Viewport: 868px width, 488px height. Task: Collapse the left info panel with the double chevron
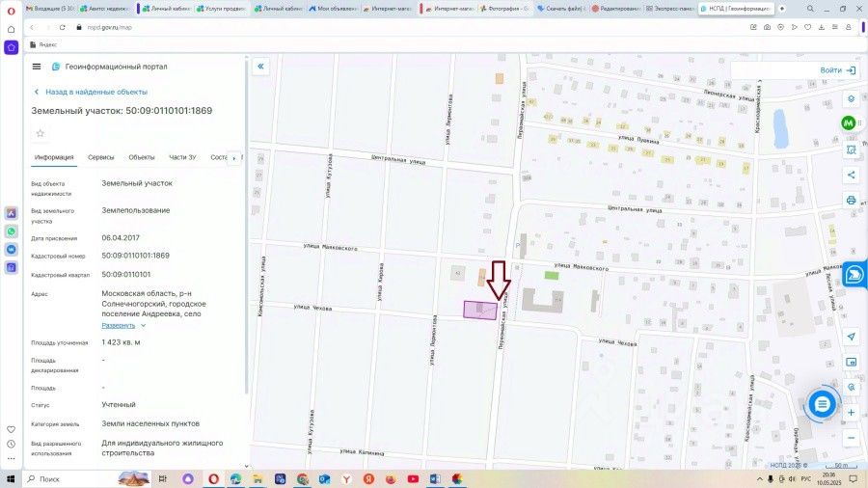point(260,67)
